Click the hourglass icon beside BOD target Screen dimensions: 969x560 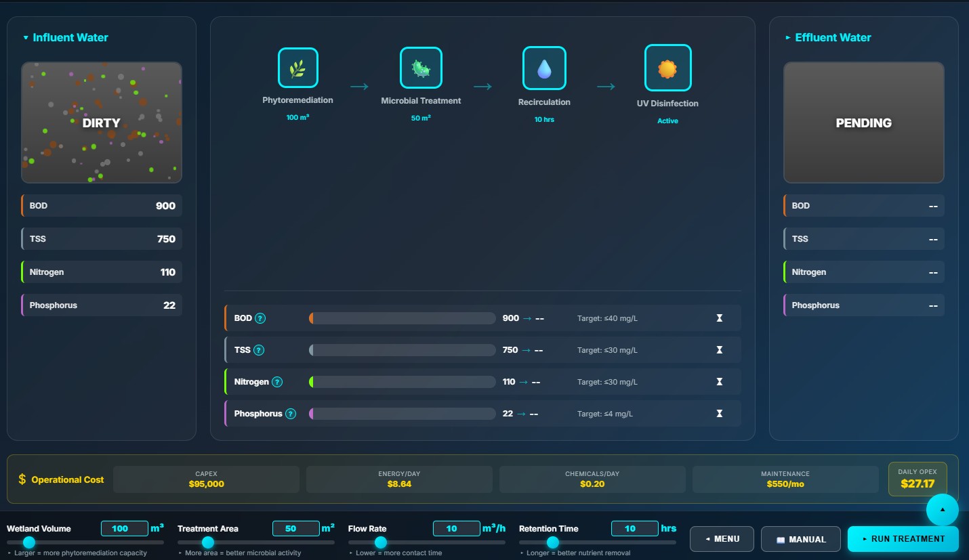tap(719, 318)
